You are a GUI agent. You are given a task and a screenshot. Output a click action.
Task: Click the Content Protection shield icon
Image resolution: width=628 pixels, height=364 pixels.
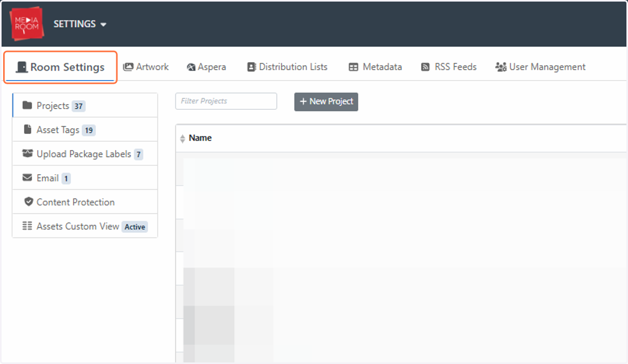(x=29, y=202)
